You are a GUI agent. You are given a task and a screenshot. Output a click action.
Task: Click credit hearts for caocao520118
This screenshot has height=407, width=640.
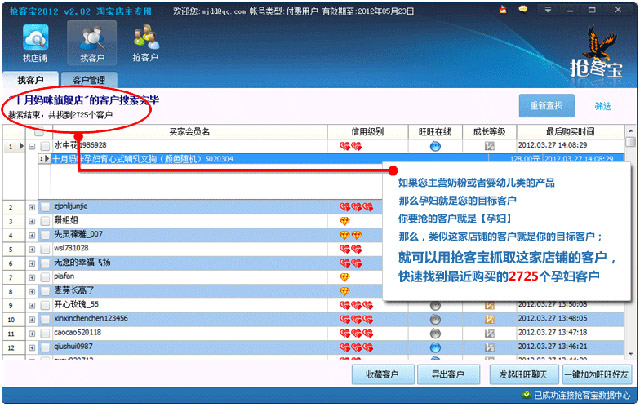[x=356, y=333]
